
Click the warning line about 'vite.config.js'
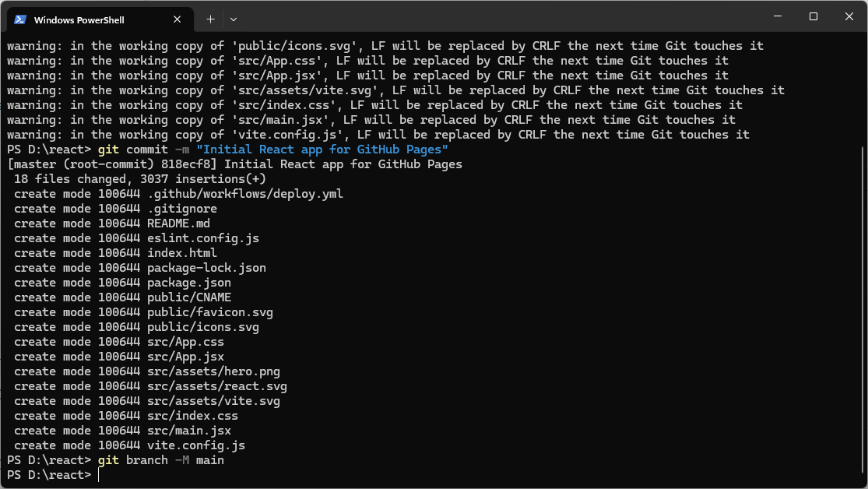click(378, 135)
